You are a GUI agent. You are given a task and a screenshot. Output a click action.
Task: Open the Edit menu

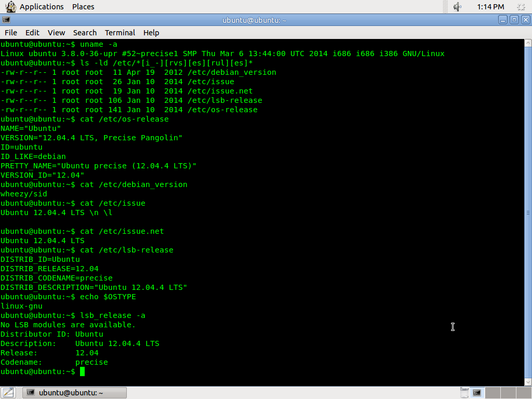pyautogui.click(x=32, y=33)
